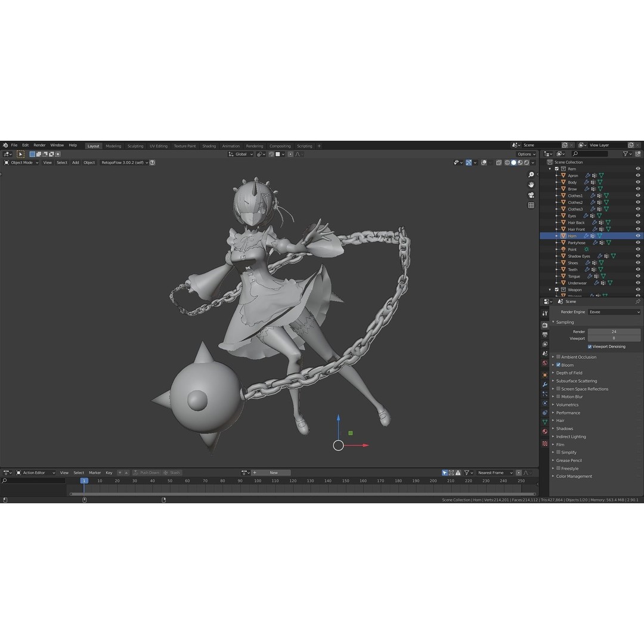The image size is (644, 644).
Task: Open the View Layer properties tab
Action: (545, 344)
